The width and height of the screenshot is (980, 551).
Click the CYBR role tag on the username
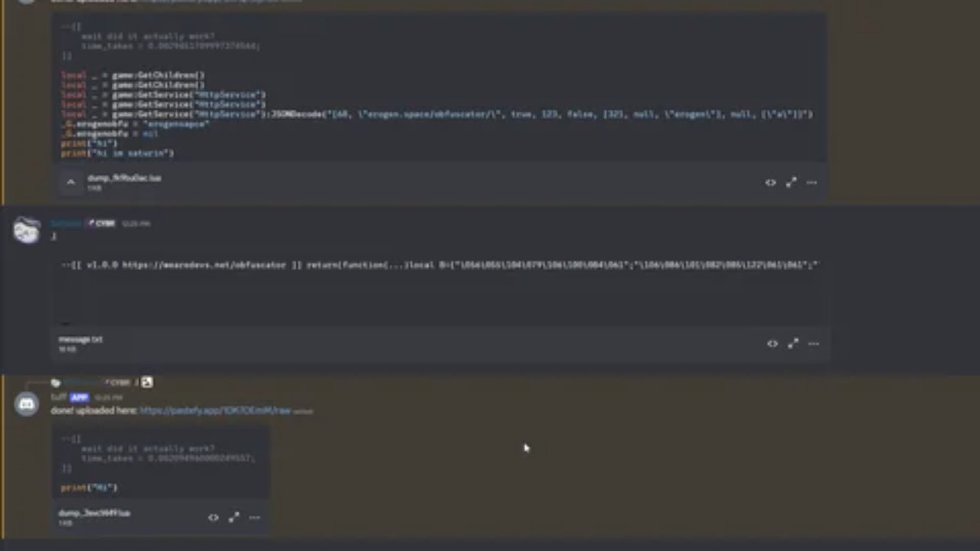(103, 223)
